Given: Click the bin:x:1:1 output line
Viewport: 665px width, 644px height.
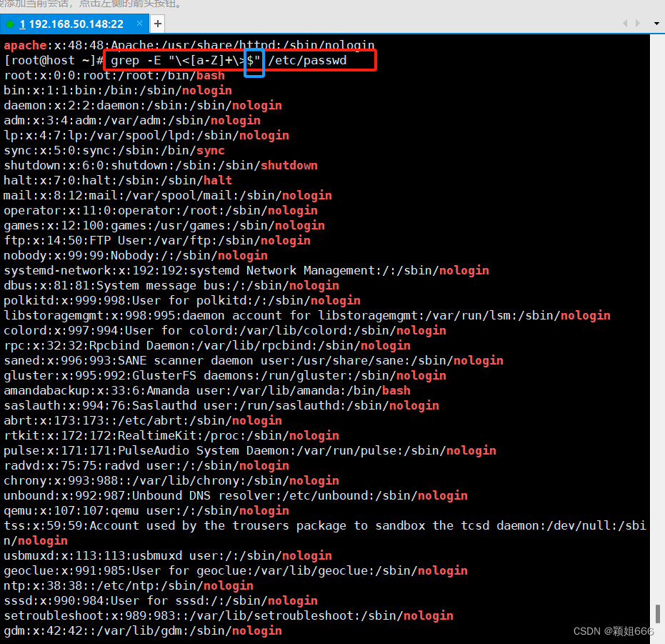Looking at the screenshot, I should click(118, 91).
